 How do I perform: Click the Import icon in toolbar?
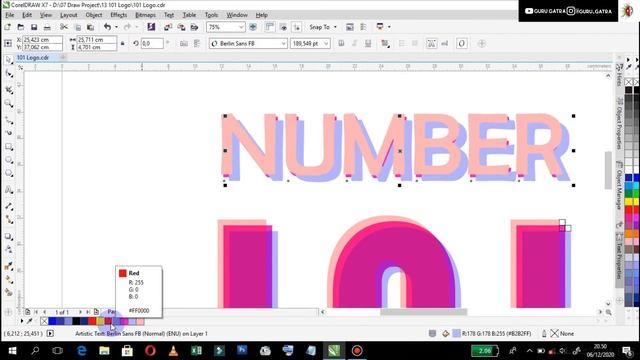pyautogui.click(x=168, y=27)
